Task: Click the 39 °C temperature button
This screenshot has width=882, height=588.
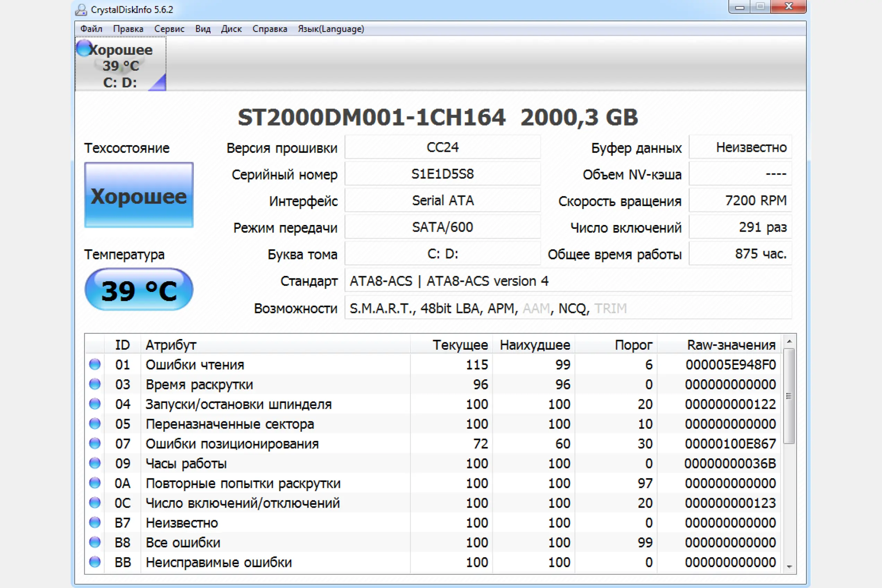Action: [x=139, y=289]
